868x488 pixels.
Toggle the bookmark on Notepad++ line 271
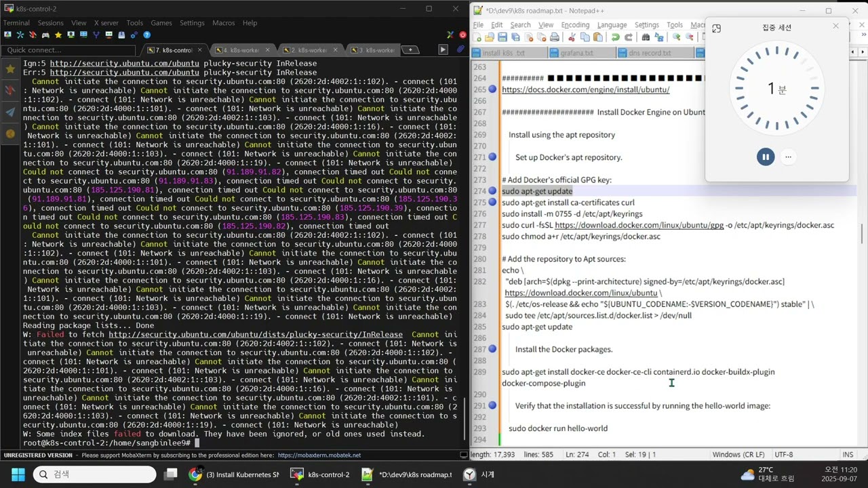[493, 157]
